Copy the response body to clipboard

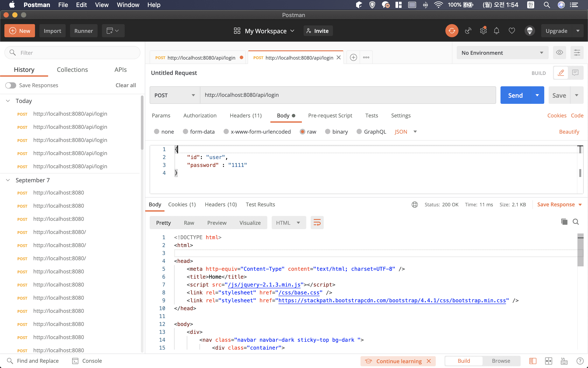564,222
